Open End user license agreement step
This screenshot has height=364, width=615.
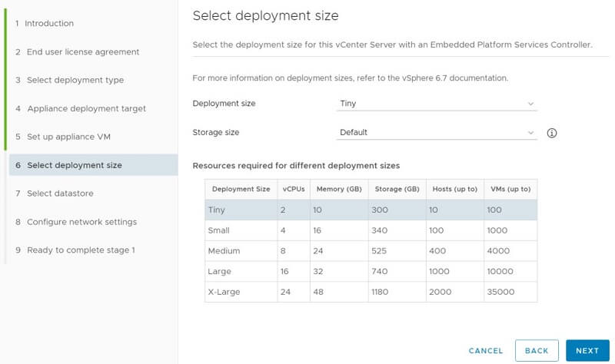(83, 51)
